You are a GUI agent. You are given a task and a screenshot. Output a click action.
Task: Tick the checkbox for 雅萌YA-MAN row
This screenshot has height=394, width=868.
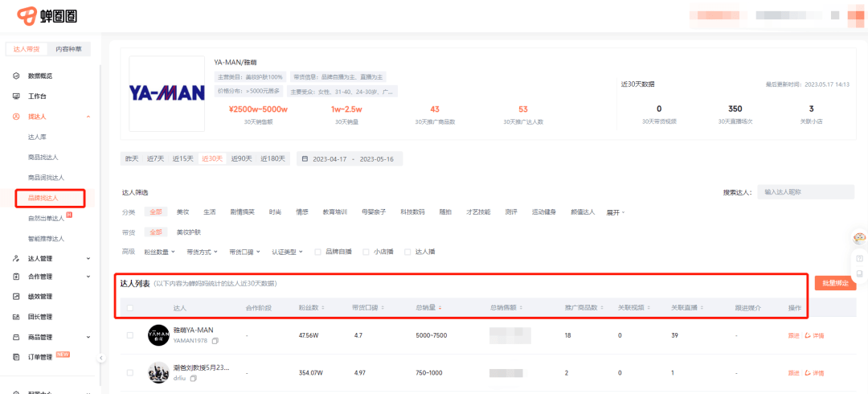click(130, 335)
